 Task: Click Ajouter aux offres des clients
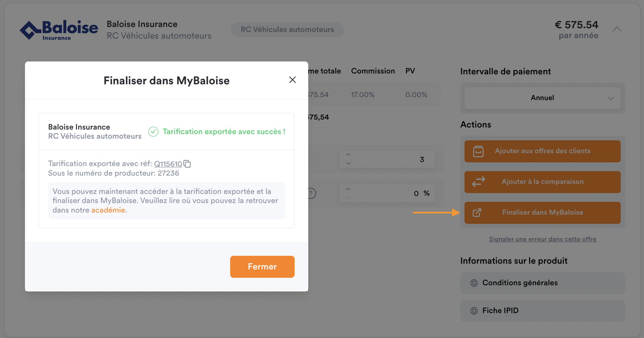point(542,151)
